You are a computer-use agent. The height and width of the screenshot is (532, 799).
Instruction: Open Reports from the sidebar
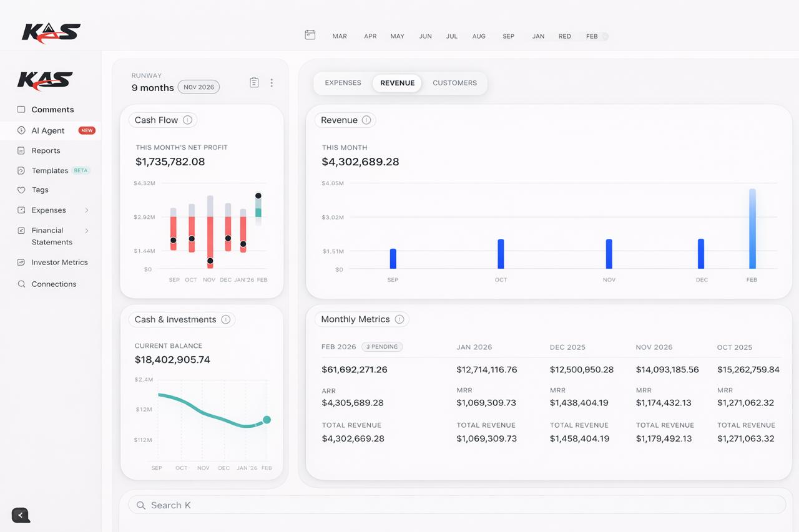click(x=45, y=150)
